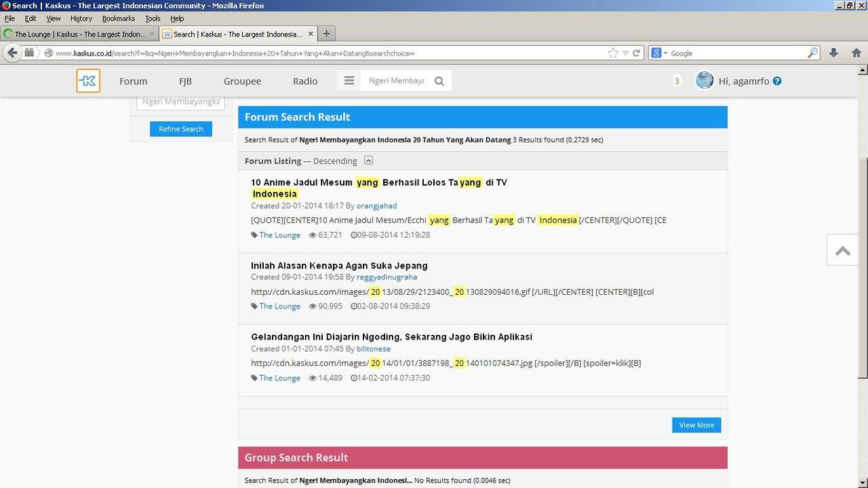Click last post date 09-08-2014 12:19:28
This screenshot has width=868, height=488.
tap(393, 235)
